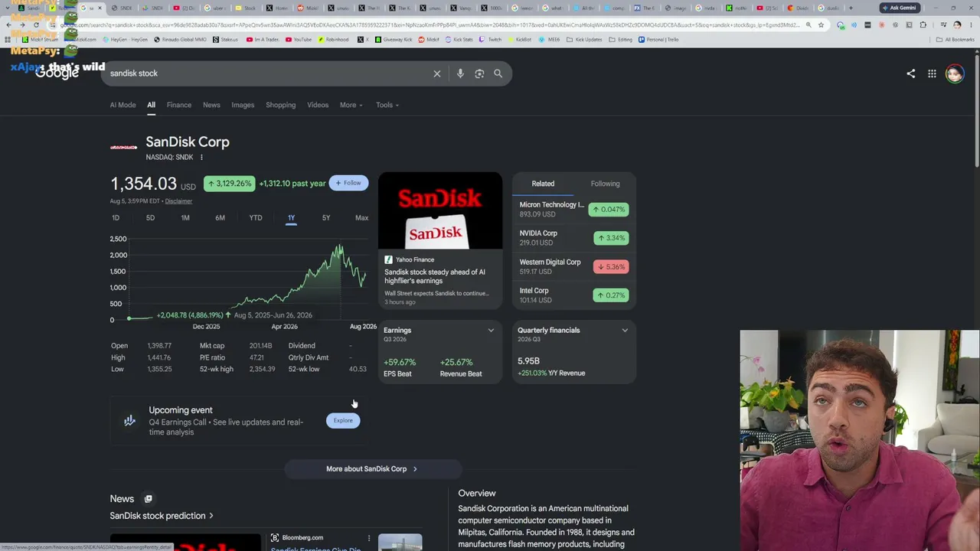Open the Personal | Trello bookmark
Screen dimensions: 980x551
tap(659, 39)
